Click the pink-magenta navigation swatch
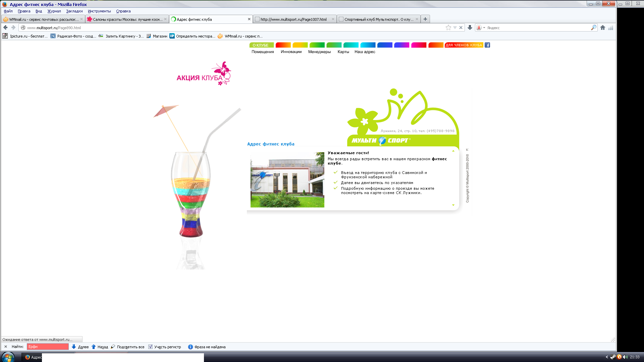This screenshot has width=644, height=362. pyautogui.click(x=419, y=45)
